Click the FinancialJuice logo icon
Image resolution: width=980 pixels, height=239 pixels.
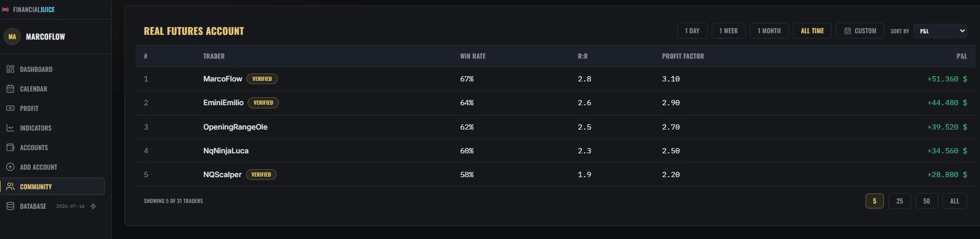click(x=5, y=10)
